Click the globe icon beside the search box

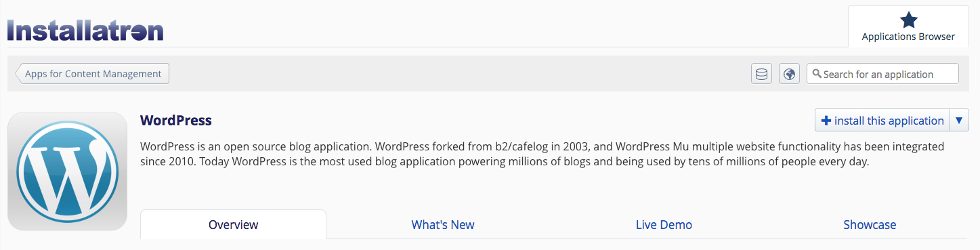point(789,74)
